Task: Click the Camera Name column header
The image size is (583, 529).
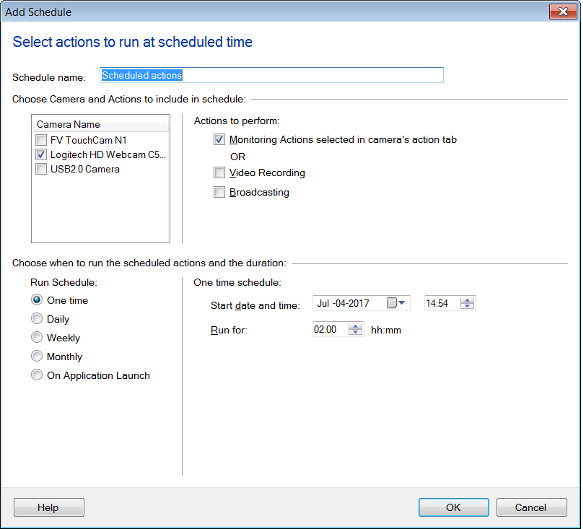Action: tap(100, 124)
